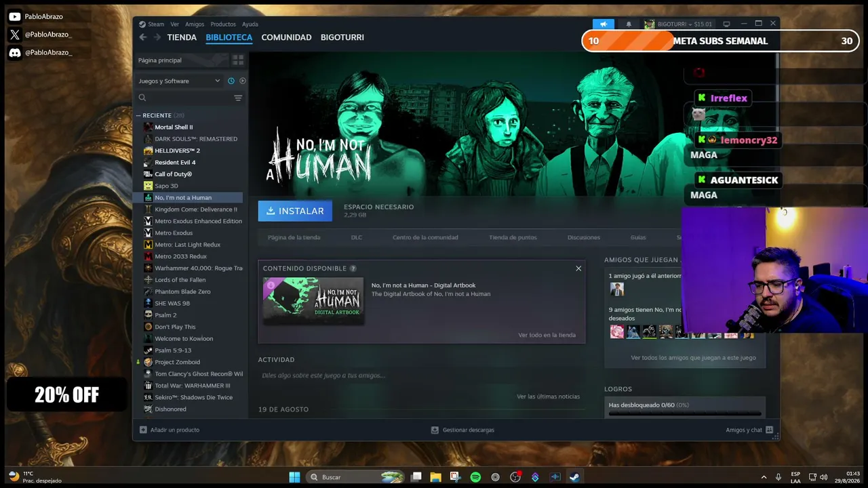Switch to Big Picture display mode icon
868x488 pixels.
click(x=726, y=24)
